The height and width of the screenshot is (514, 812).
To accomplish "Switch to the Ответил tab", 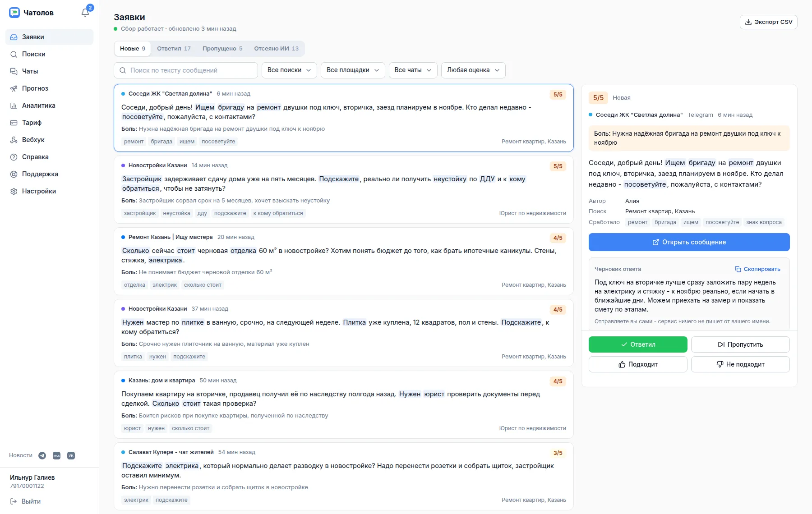I will coord(174,49).
